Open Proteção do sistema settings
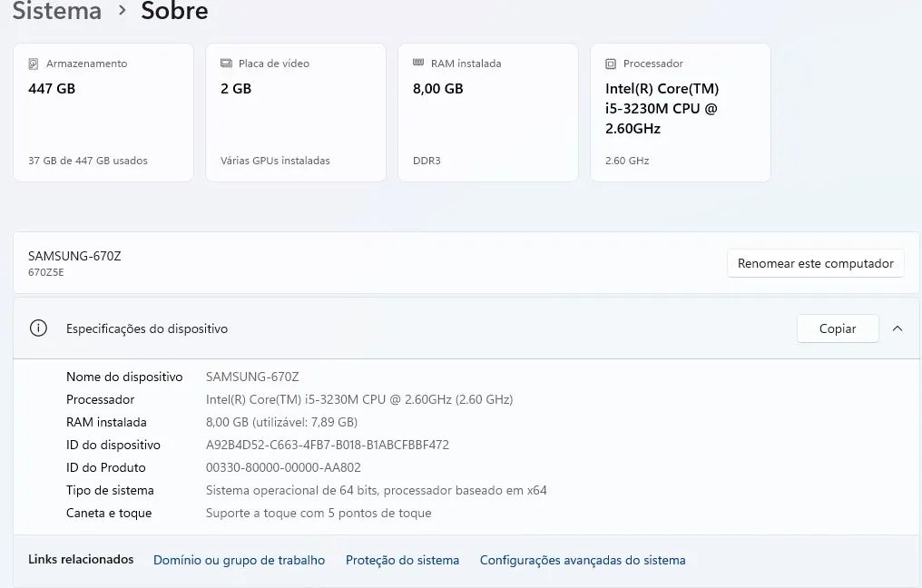The width and height of the screenshot is (922, 588). tap(402, 560)
